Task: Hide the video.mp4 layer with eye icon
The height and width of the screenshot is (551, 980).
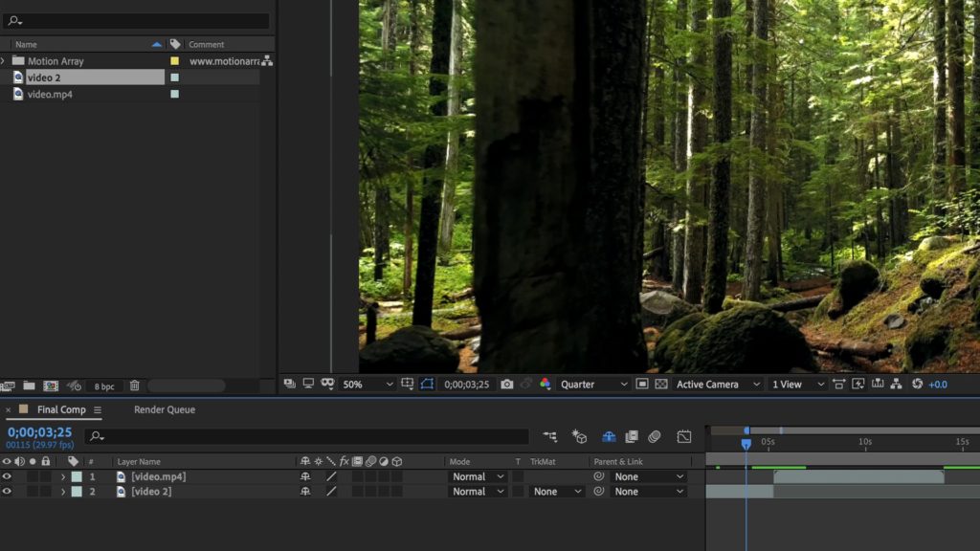Action: (7, 476)
